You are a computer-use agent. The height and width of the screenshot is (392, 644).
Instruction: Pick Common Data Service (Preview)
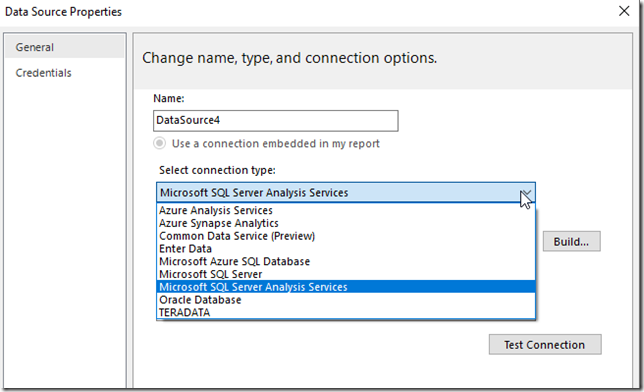(346, 236)
